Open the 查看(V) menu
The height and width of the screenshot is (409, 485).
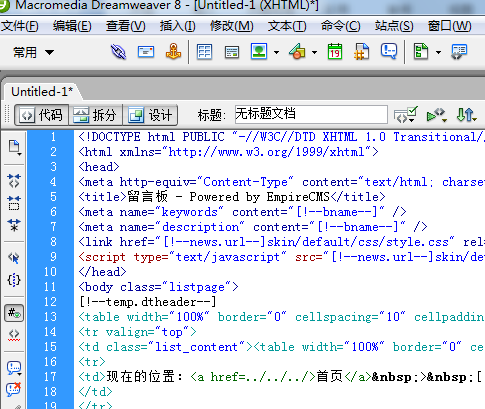click(126, 26)
